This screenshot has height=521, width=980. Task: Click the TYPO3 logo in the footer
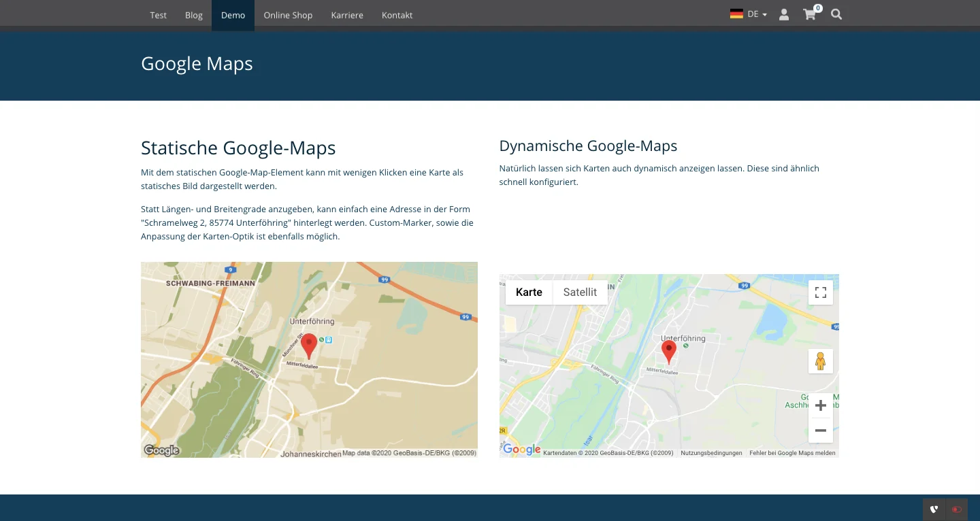click(x=934, y=509)
